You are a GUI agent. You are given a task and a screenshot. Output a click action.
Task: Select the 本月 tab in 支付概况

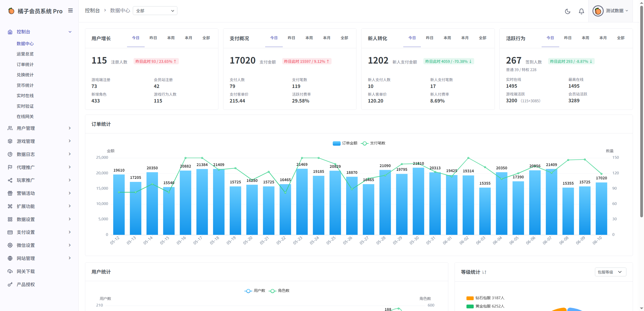327,38
